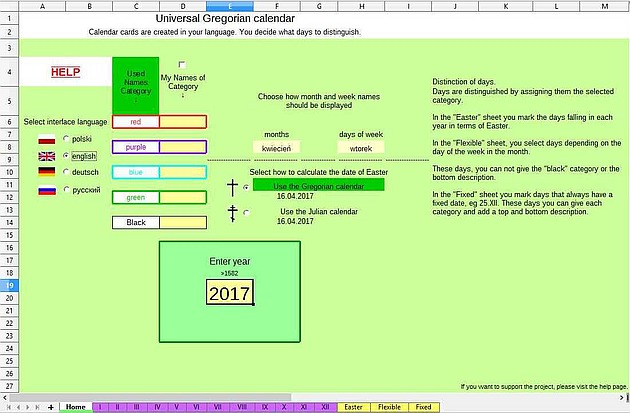Click the Latin cross icon
This screenshot has height=413, width=630.
point(233,187)
